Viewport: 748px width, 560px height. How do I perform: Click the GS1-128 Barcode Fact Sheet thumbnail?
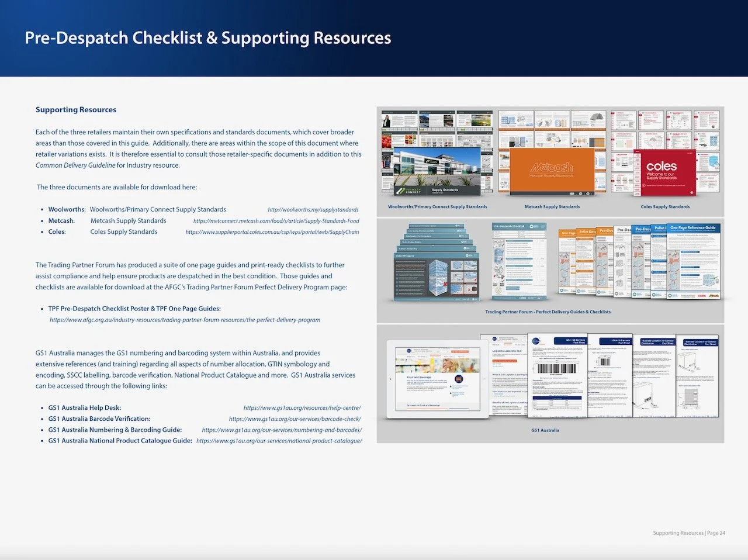coord(557,376)
